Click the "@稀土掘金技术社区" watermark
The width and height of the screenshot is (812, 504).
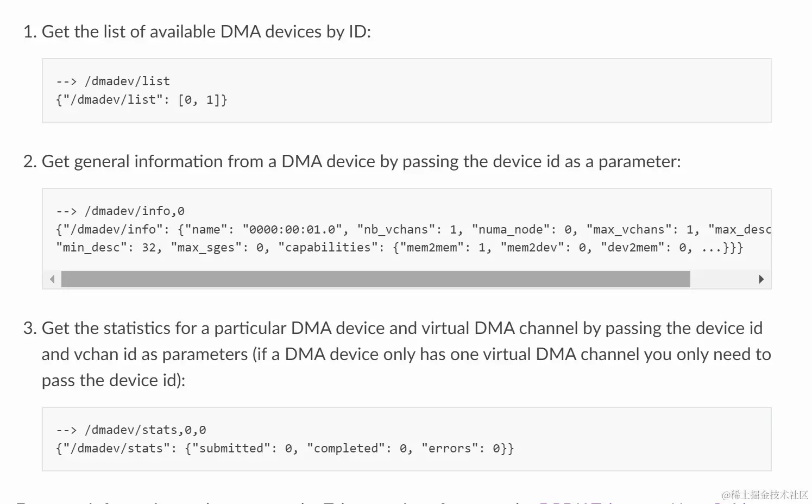765,495
